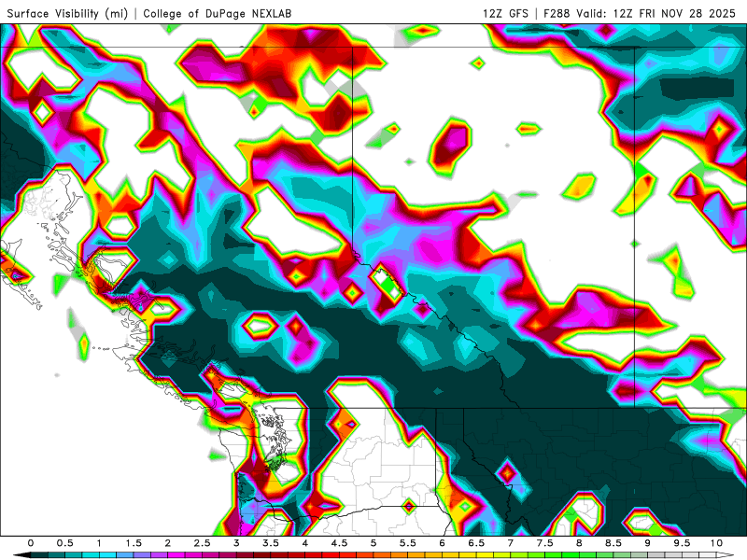The image size is (747, 560).
Task: Click the "10" legend value
Action: 716,543
